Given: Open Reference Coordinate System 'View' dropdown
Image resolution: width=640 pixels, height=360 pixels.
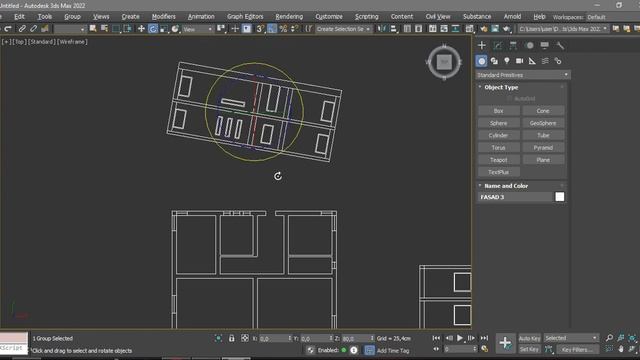Looking at the screenshot, I should click(198, 29).
